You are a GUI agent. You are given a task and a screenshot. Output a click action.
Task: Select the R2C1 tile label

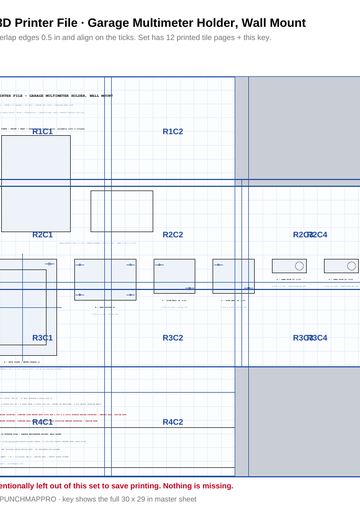(x=42, y=235)
